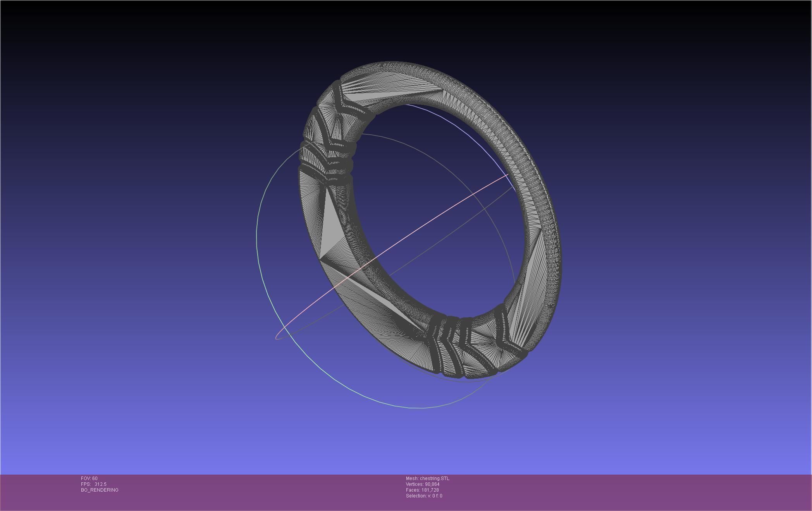The width and height of the screenshot is (812, 511).
Task: Click the Vertices: 90,864 readout
Action: [423, 484]
